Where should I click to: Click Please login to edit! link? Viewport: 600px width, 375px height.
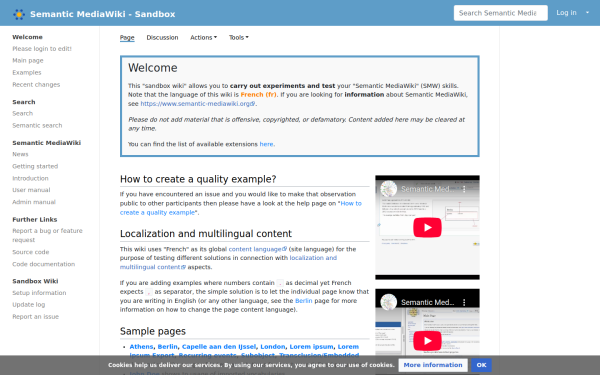(42, 49)
